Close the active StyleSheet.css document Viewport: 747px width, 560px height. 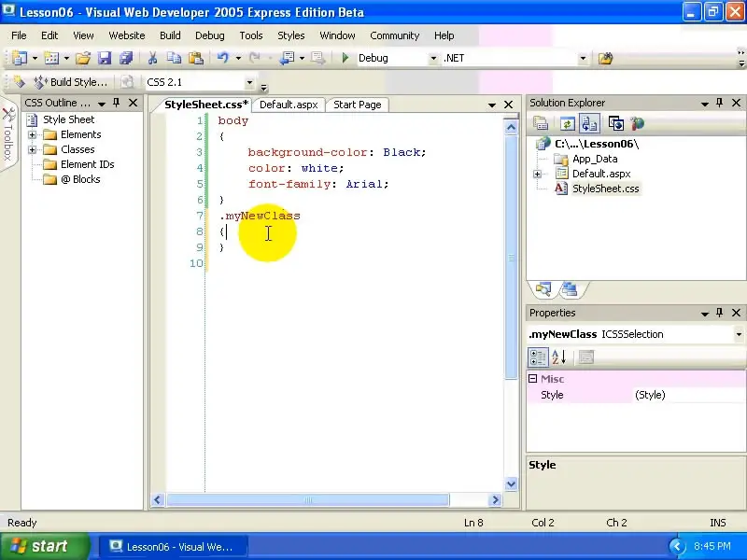coord(508,105)
